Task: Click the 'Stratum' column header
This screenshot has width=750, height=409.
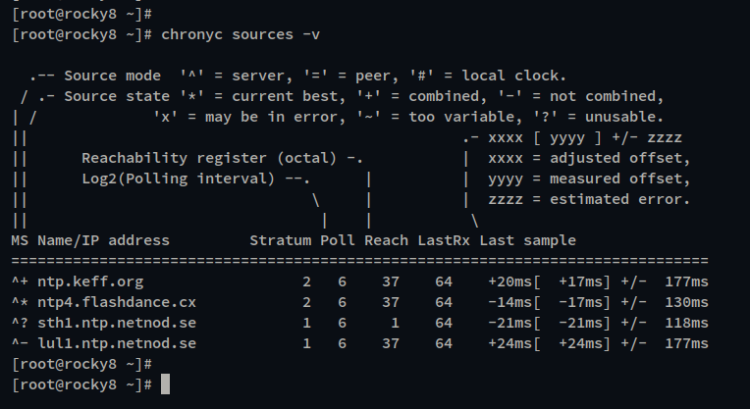Action: [280, 240]
